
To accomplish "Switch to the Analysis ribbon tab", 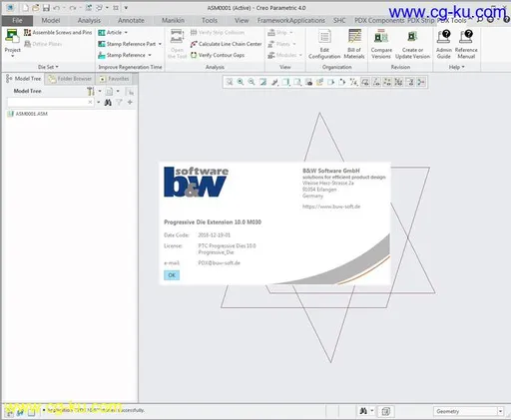I will [89, 20].
